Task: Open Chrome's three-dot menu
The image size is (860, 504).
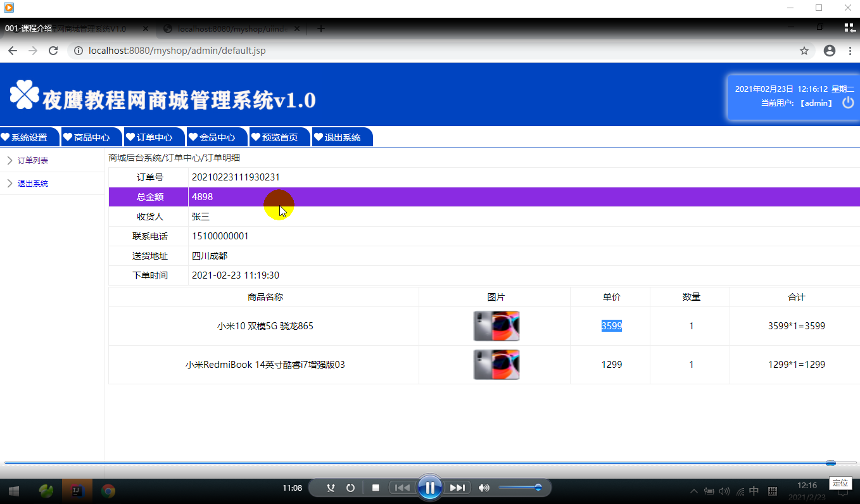Action: [849, 51]
